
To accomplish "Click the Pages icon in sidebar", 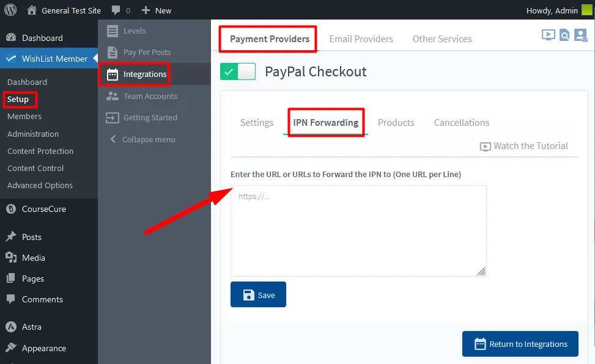I will point(11,278).
